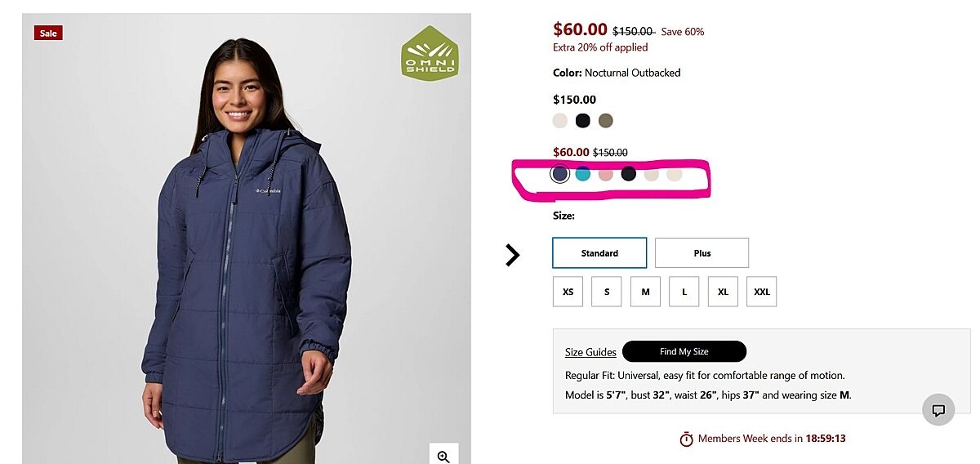Viewport: 980px width, 464px height.
Task: Click the jacket product photo
Action: click(x=245, y=270)
